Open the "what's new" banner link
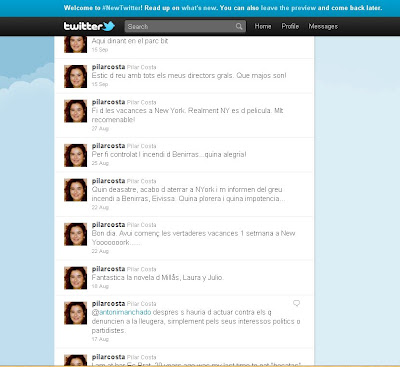Viewport: 400px width, 367px height. pyautogui.click(x=199, y=8)
